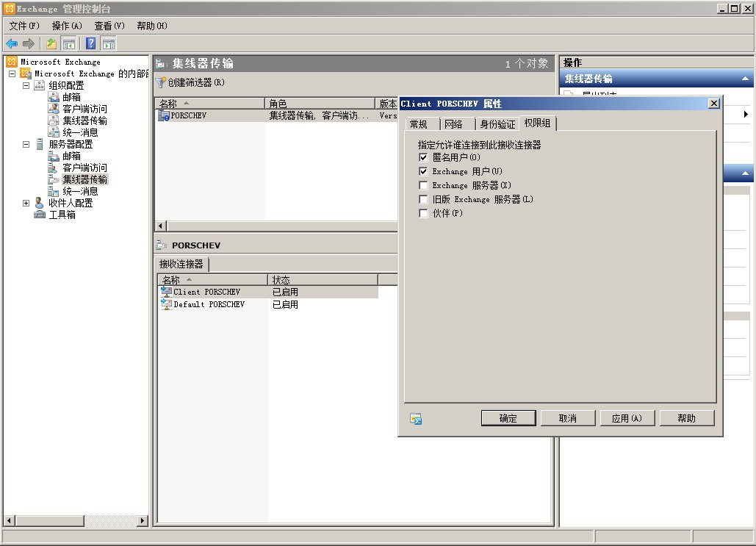Click the server list scroll left arrow
Viewport: 756px width, 546px height.
[x=161, y=226]
